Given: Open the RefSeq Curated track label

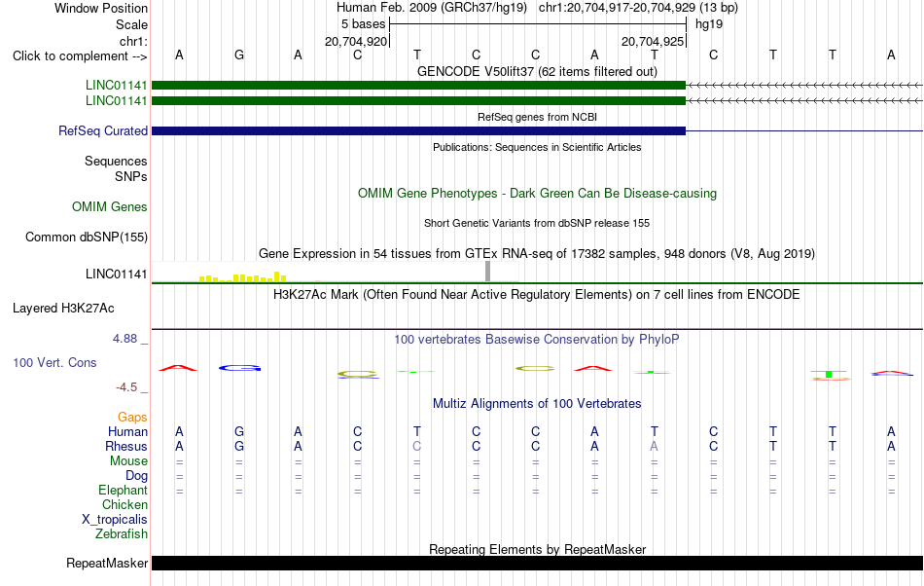Looking at the screenshot, I should [103, 130].
